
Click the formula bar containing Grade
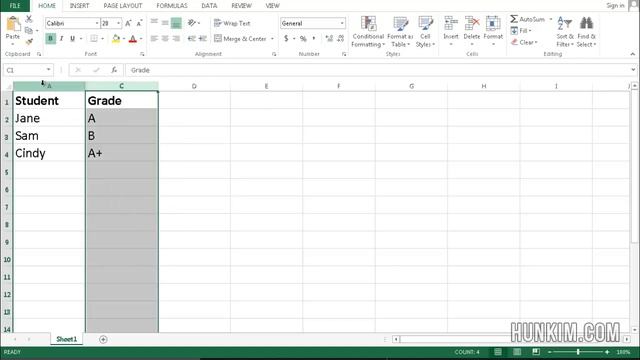tap(380, 70)
